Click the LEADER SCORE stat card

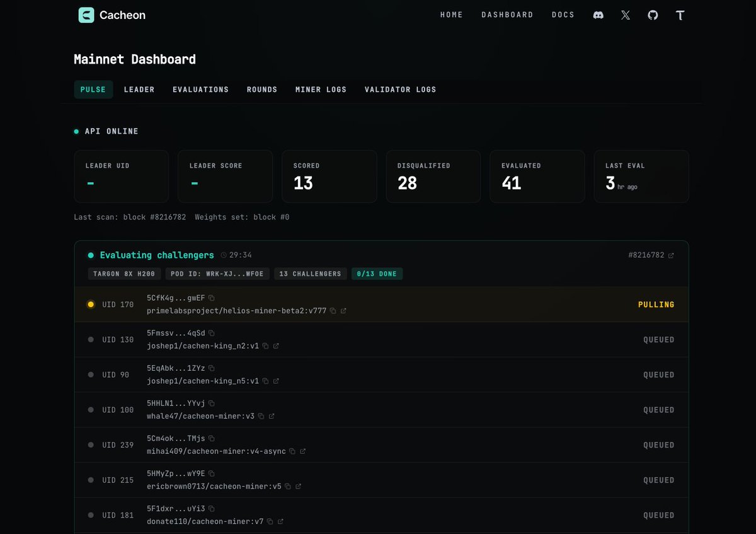click(x=226, y=177)
